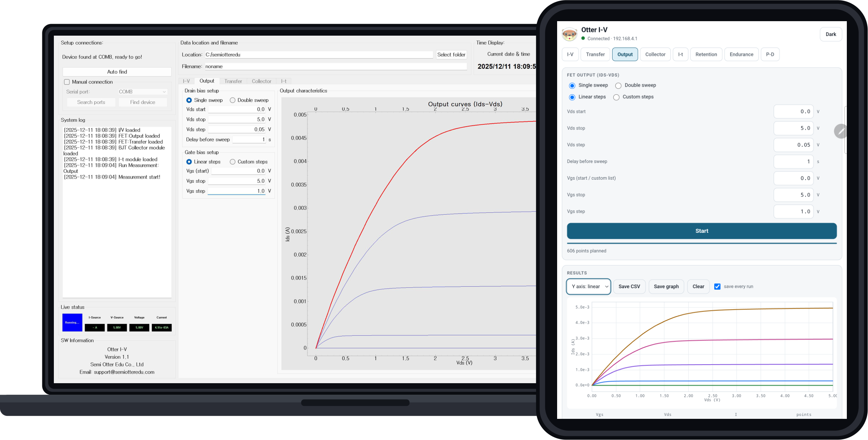Click the Clear results button
The height and width of the screenshot is (440, 868).
[698, 287]
